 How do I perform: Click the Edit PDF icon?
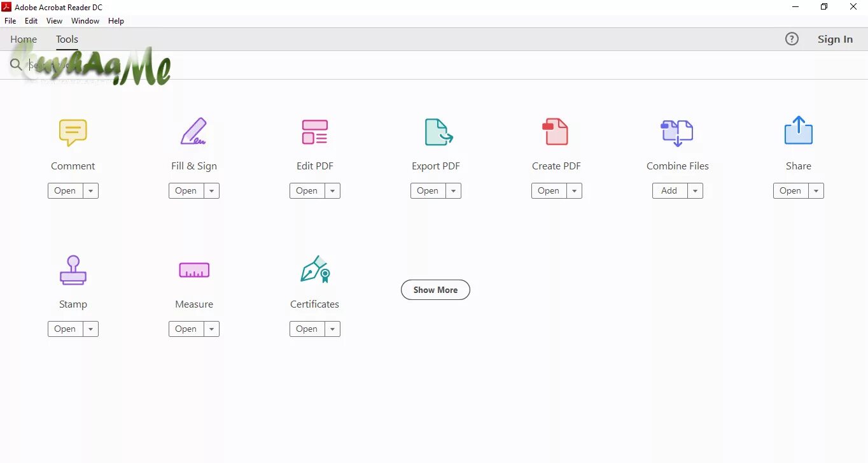314,132
